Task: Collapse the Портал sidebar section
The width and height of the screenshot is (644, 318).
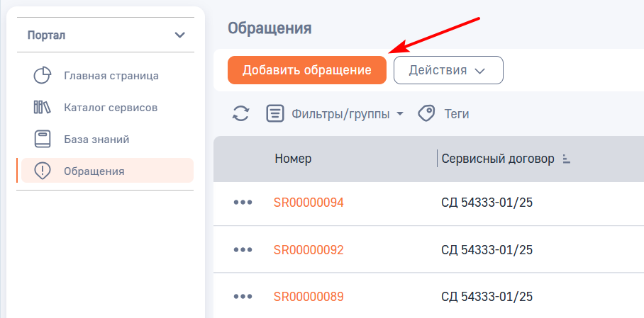Action: pos(179,35)
